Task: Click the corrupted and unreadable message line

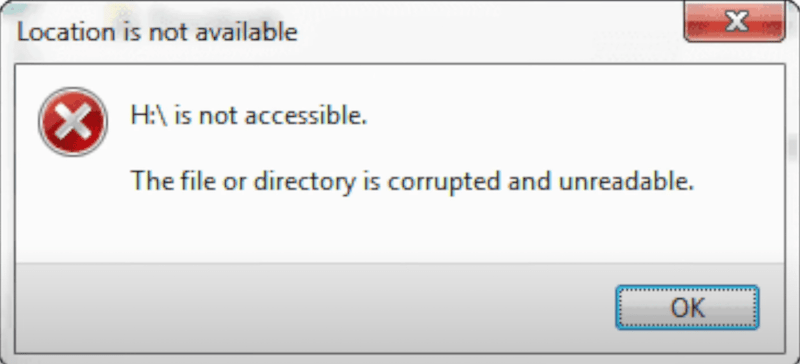Action: coord(412,182)
